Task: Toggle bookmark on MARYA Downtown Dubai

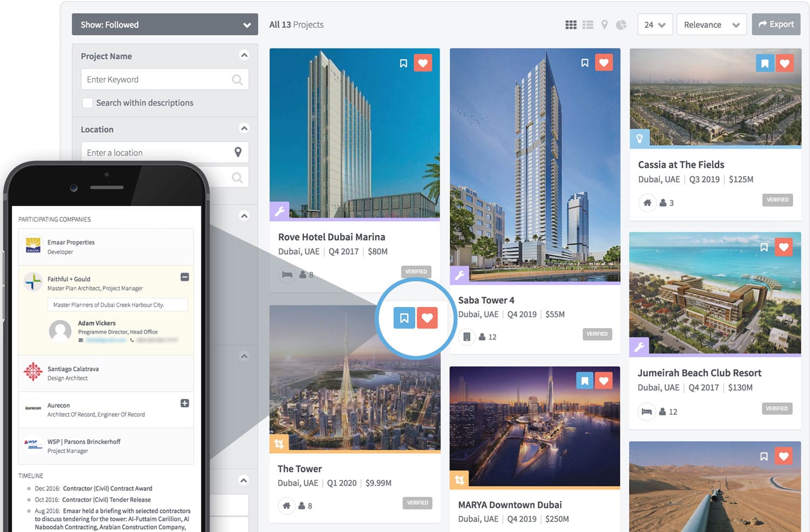Action: click(x=584, y=381)
